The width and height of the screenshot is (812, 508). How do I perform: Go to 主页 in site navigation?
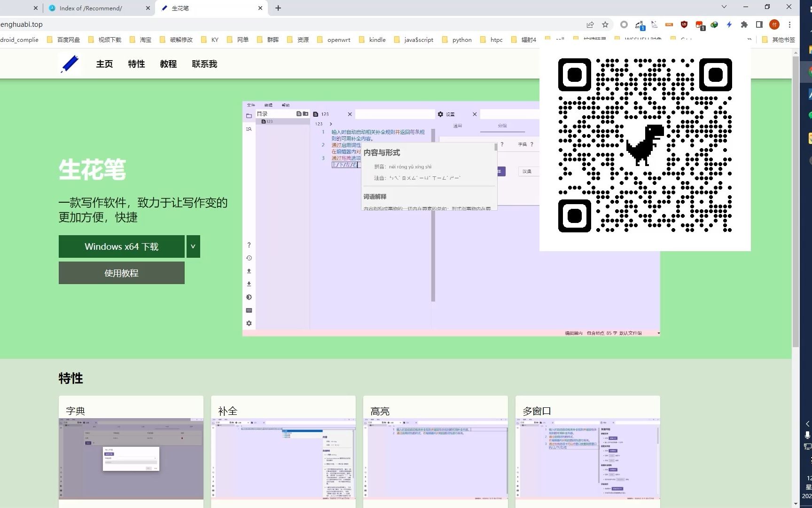[x=104, y=64]
